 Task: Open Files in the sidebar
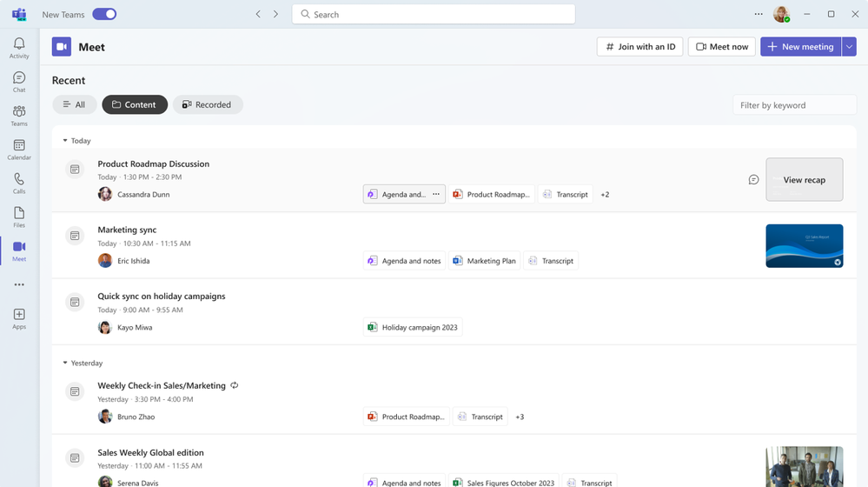click(19, 217)
